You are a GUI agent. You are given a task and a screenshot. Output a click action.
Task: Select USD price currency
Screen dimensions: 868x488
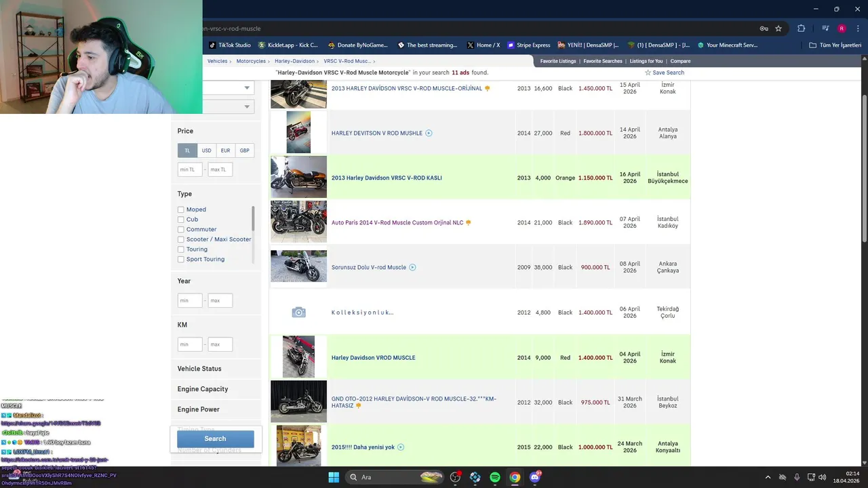tap(206, 150)
